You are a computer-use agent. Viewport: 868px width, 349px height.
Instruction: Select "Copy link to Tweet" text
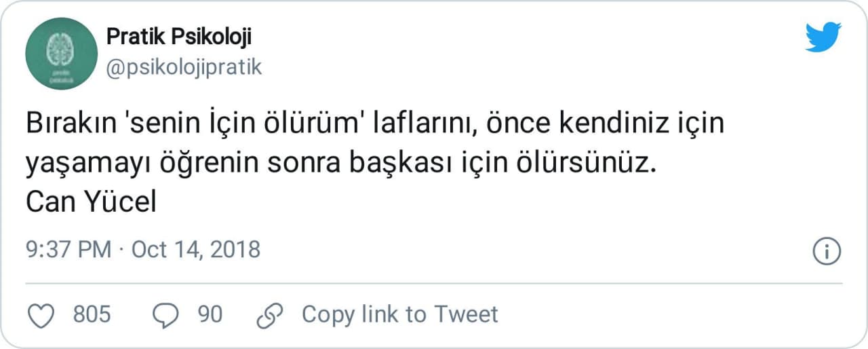pyautogui.click(x=399, y=314)
